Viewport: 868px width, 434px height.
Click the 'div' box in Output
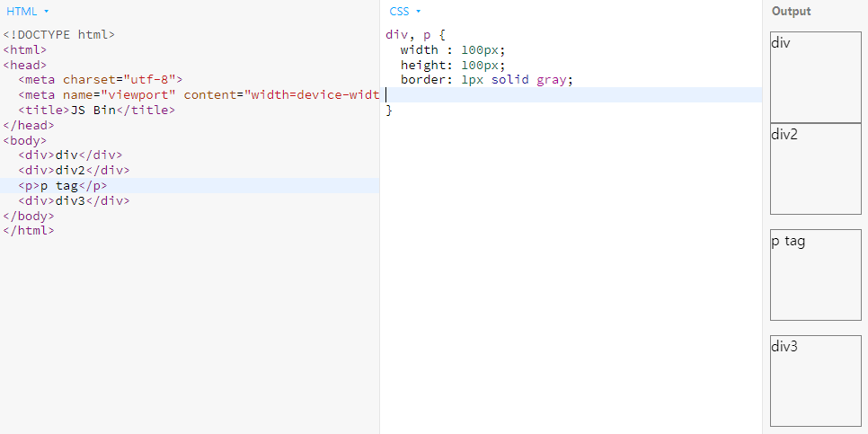[815, 77]
